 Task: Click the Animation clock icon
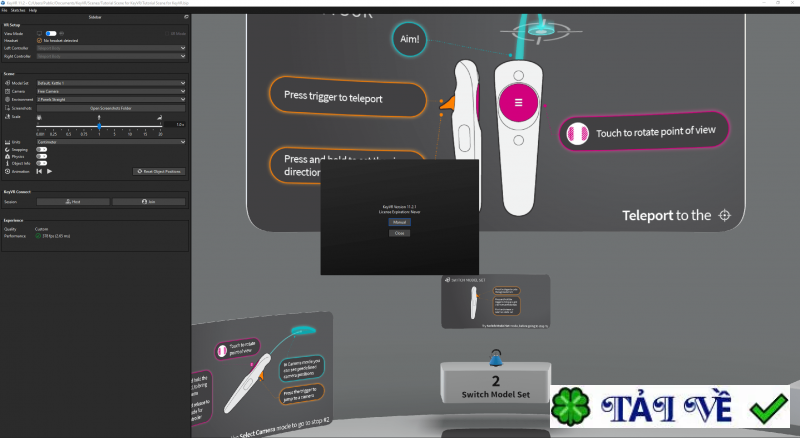pos(7,172)
